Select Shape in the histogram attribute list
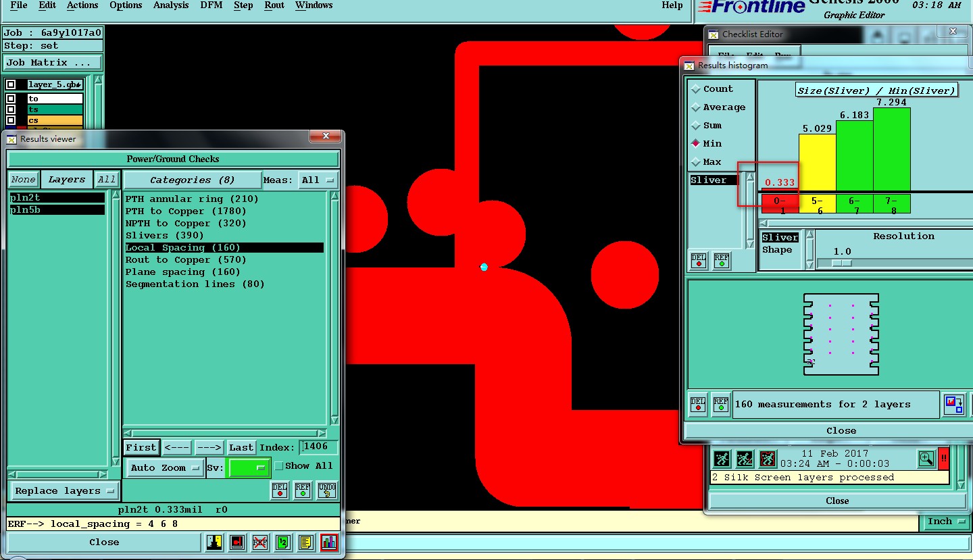This screenshot has width=973, height=560. (x=777, y=250)
